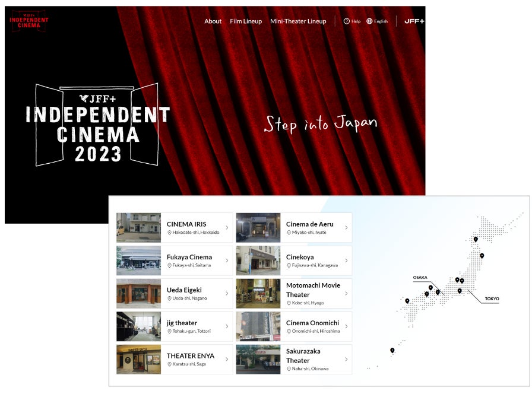
Task: Open the CINEMA IRIS theater card
Action: (x=175, y=227)
